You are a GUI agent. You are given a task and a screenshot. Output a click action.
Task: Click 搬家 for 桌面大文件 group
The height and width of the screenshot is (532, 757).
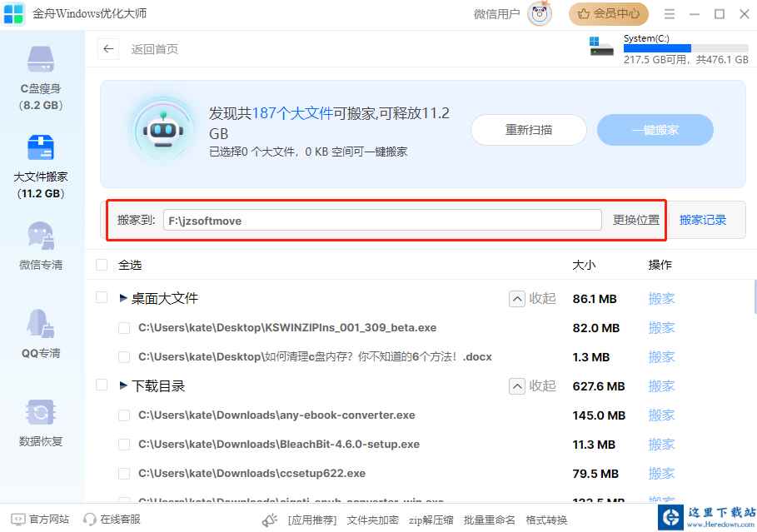(661, 299)
